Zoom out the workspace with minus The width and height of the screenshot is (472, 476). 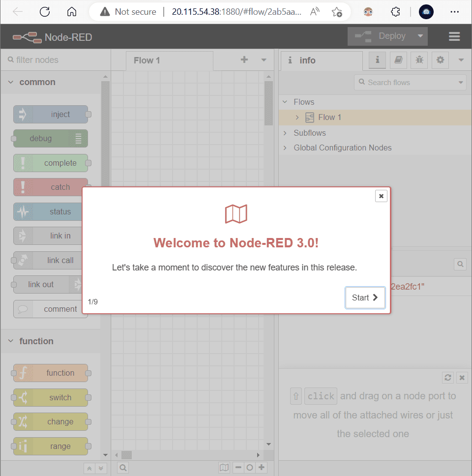238,468
